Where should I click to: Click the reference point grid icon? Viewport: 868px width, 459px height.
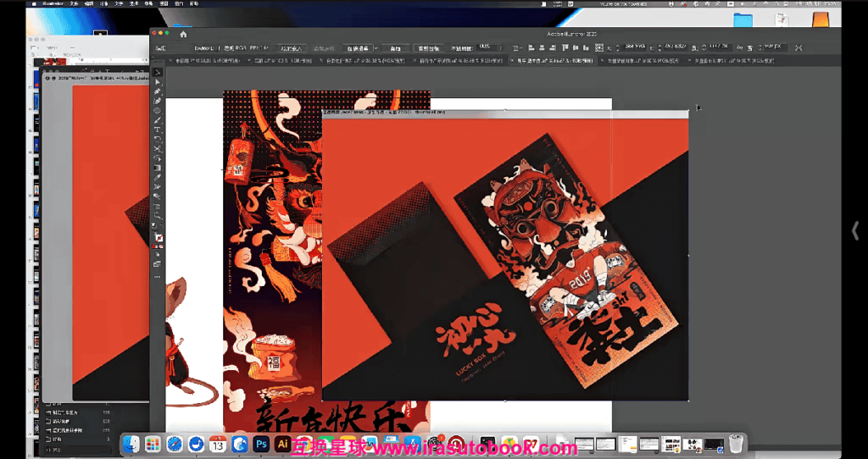[x=599, y=48]
